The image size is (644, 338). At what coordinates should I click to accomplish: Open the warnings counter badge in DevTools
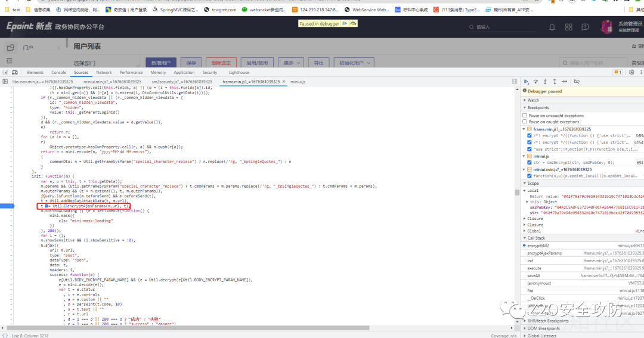617,72
